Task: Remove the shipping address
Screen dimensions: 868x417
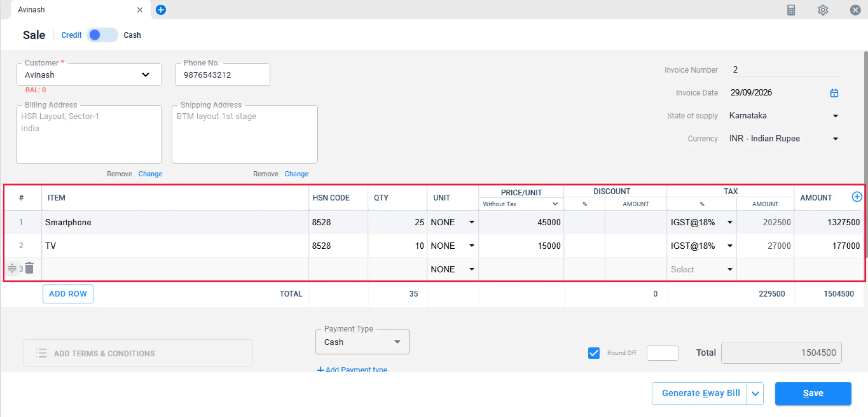Action: coord(265,174)
